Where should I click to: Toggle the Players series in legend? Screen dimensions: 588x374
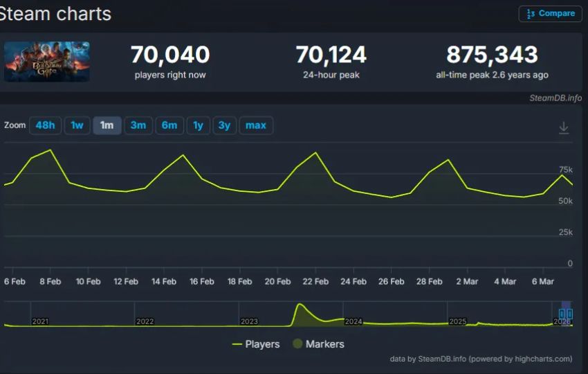click(x=256, y=344)
